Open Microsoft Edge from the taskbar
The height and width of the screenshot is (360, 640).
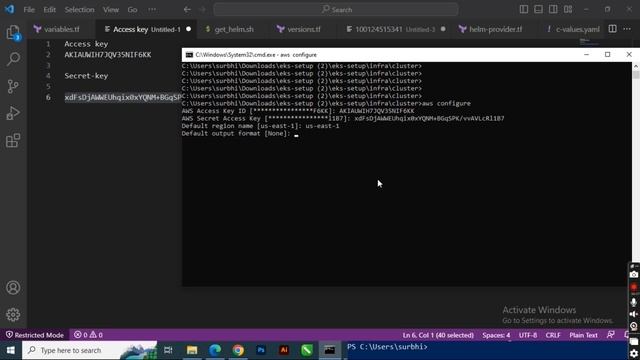tap(215, 350)
